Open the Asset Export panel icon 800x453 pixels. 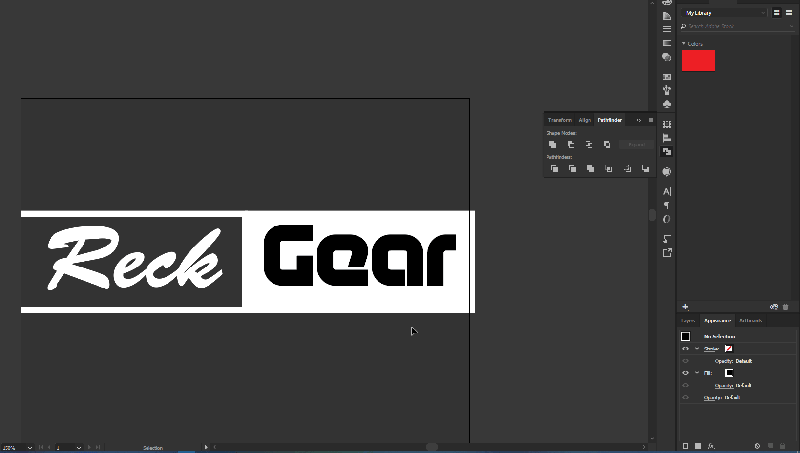[x=667, y=253]
